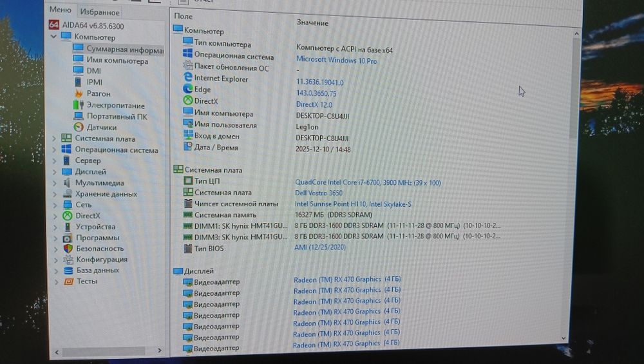The image size is (644, 364).
Task: Select the Компьютер с ACPI на базе x64 value
Action: coord(345,50)
